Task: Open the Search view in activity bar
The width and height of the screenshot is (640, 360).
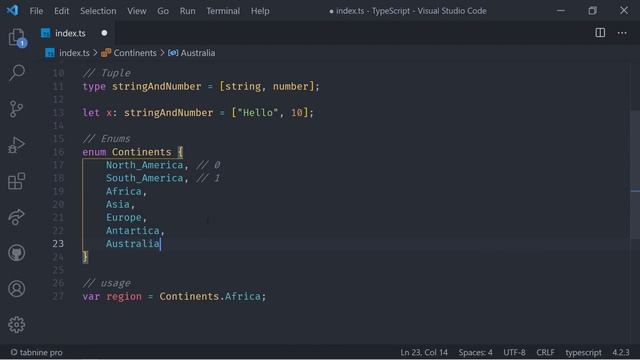Action: point(17,73)
